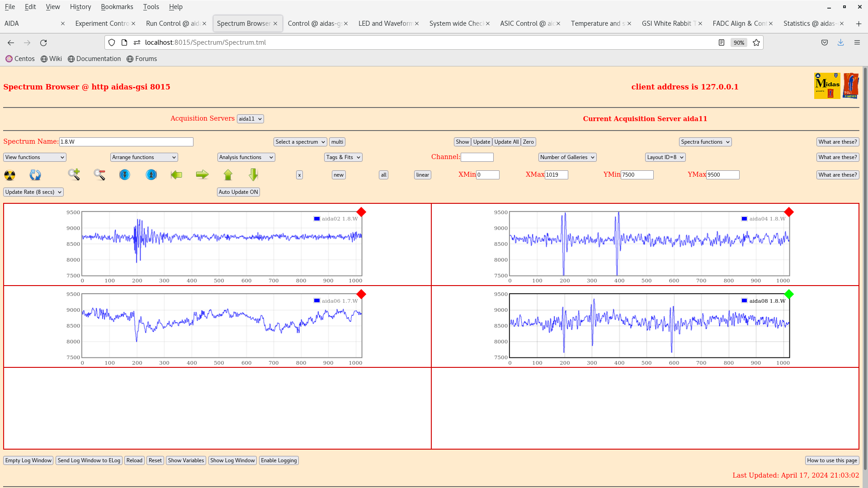Click the shield tracking protection icon
The height and width of the screenshot is (488, 868).
pos(112,42)
